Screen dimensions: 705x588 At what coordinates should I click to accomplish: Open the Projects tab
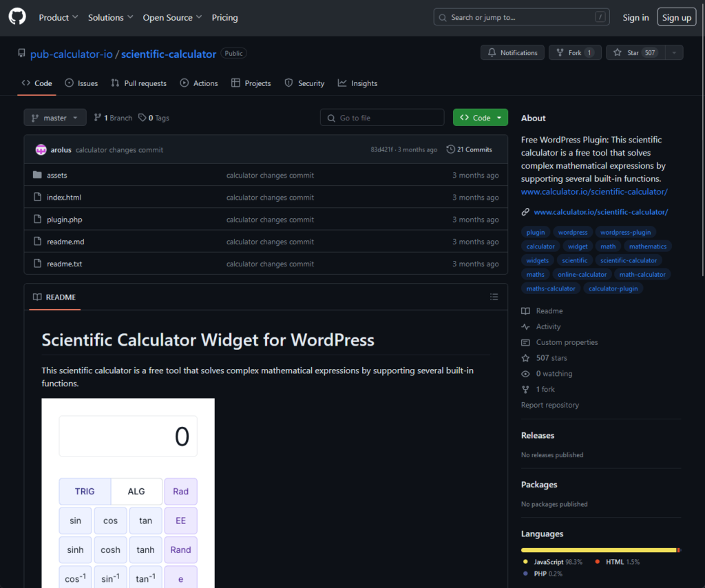coord(251,83)
